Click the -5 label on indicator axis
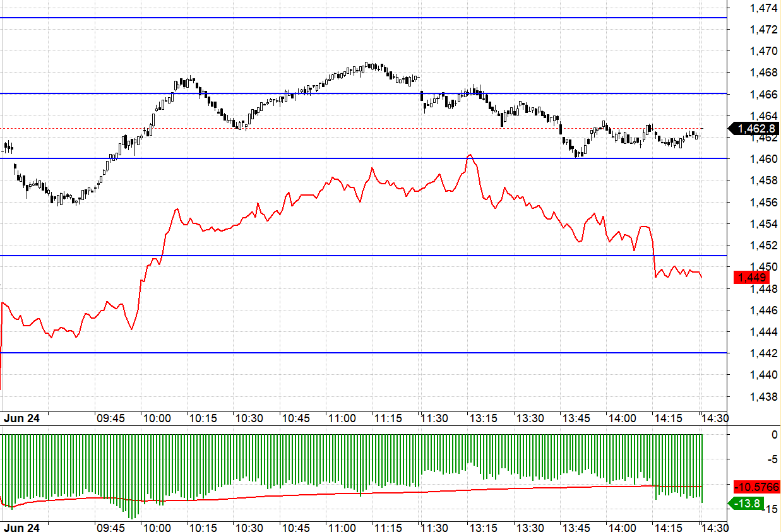 (772, 459)
